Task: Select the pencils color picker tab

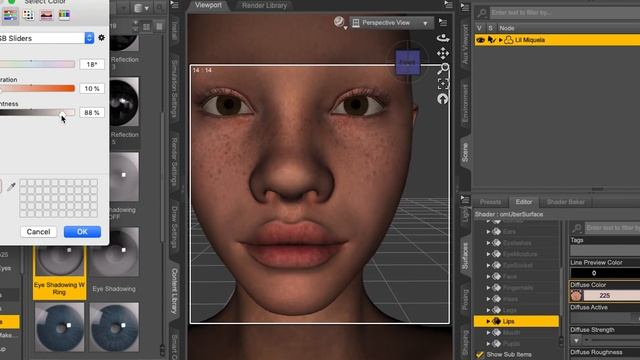Action: 64,15
